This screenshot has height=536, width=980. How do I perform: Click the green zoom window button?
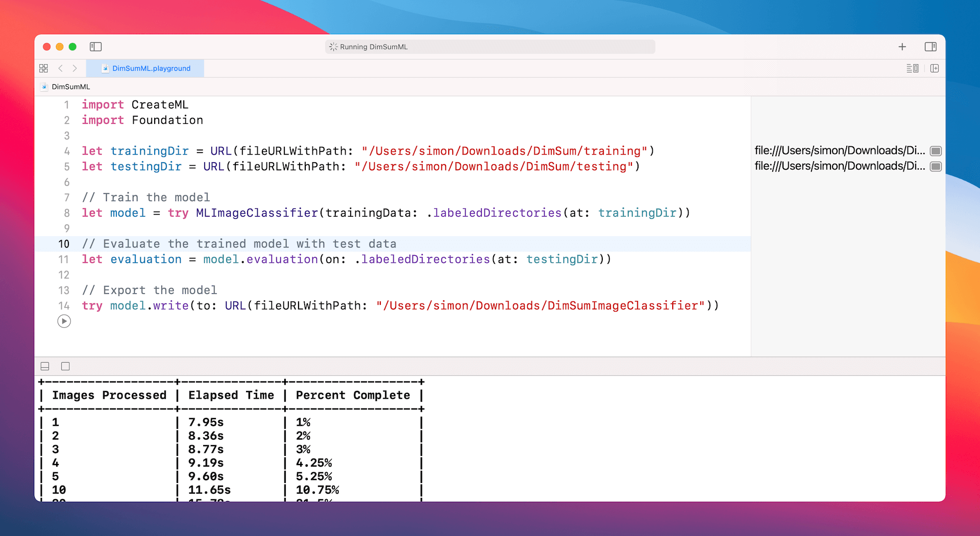point(72,47)
